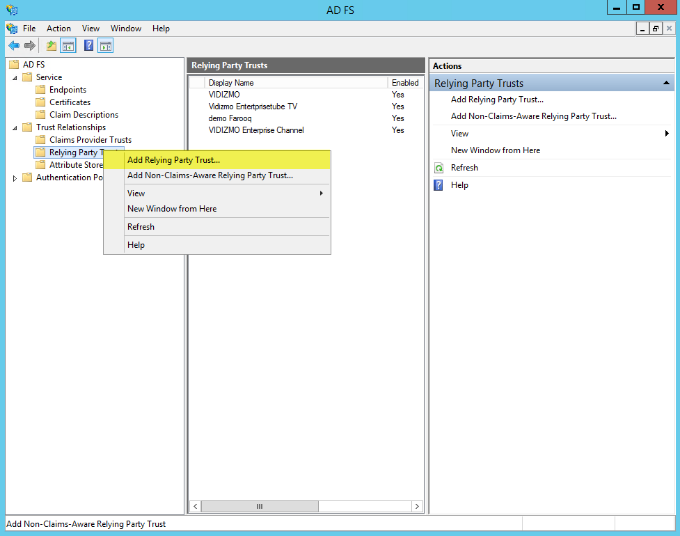The width and height of the screenshot is (680, 536).
Task: Click the green Refresh icon in Actions pane
Action: click(x=438, y=168)
